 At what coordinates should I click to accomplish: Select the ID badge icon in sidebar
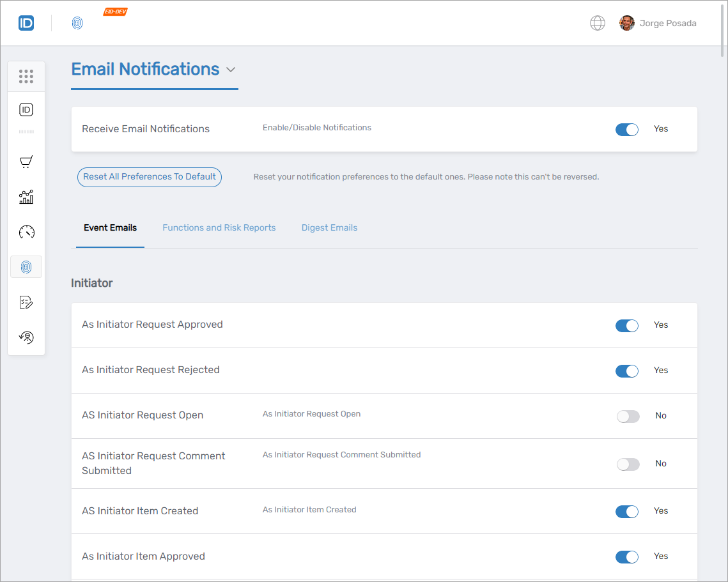click(26, 109)
